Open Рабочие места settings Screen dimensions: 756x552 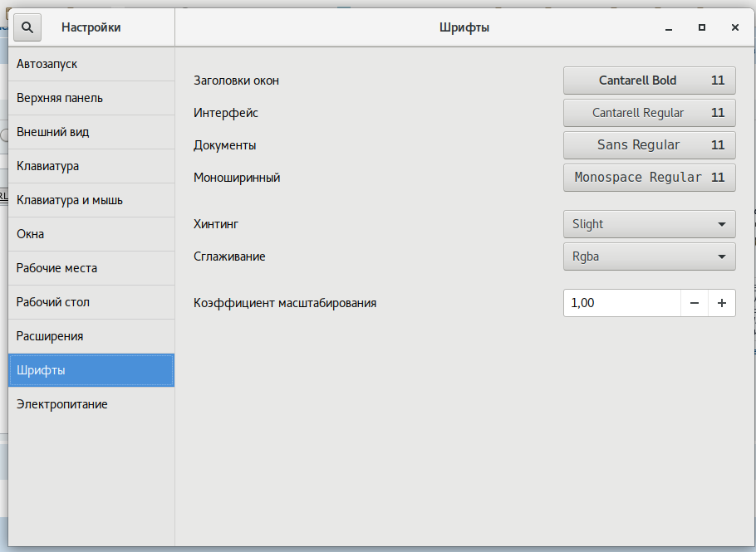pos(91,268)
